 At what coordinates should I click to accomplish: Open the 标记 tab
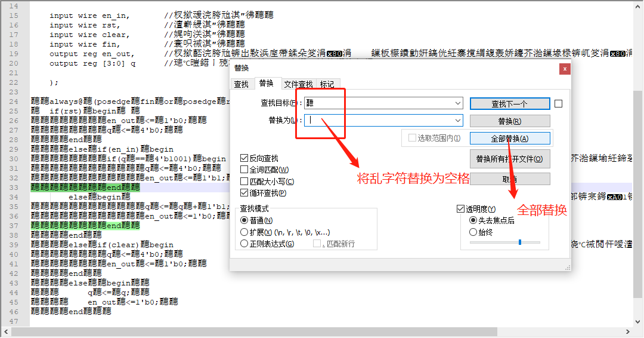pyautogui.click(x=327, y=84)
